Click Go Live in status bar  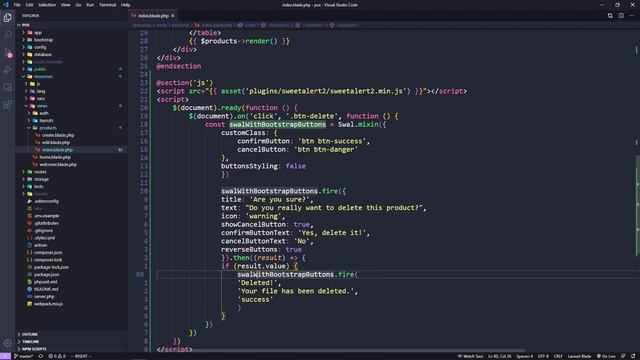click(606, 356)
